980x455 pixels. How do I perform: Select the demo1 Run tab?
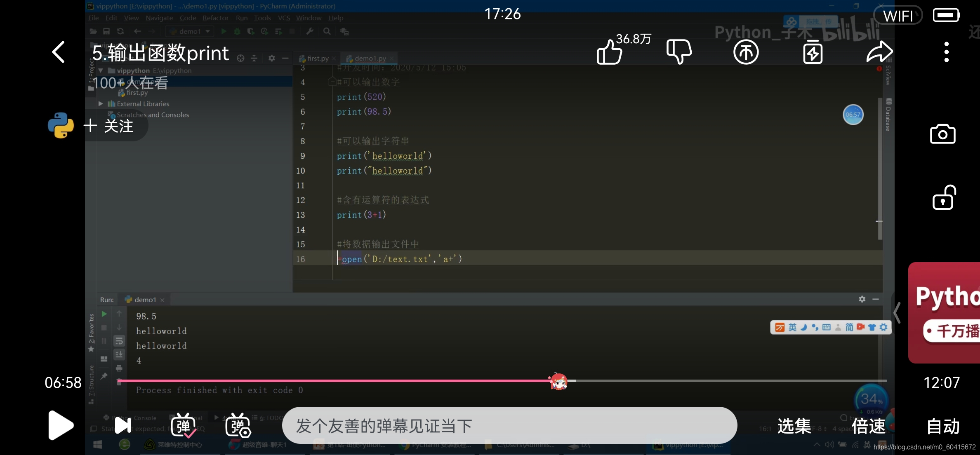tap(144, 300)
